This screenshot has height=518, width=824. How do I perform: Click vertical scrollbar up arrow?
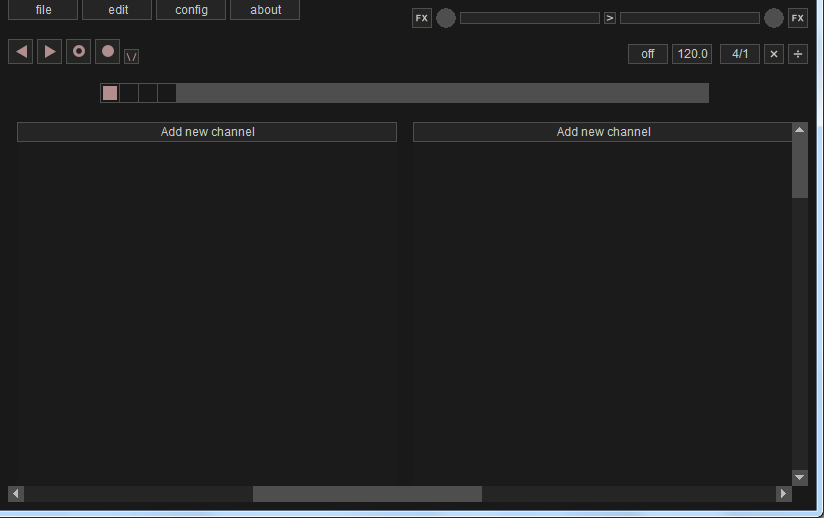(x=799, y=130)
